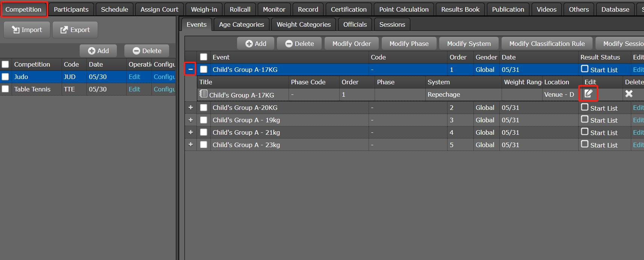Click the X delete icon in phase row
The width and height of the screenshot is (644, 260).
point(629,94)
